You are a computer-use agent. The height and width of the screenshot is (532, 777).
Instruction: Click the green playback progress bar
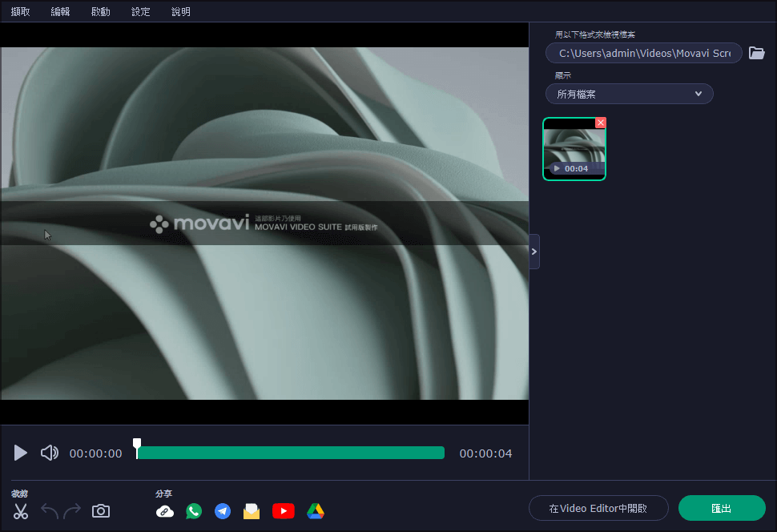(x=291, y=453)
